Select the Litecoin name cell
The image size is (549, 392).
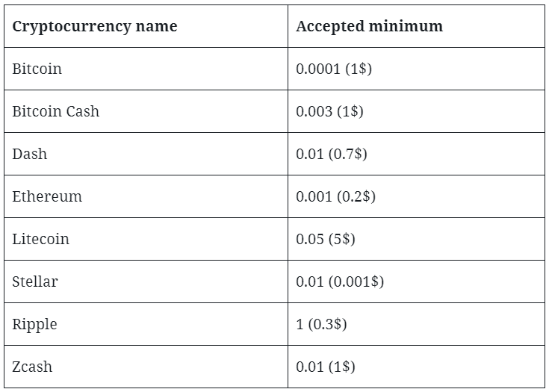click(146, 239)
